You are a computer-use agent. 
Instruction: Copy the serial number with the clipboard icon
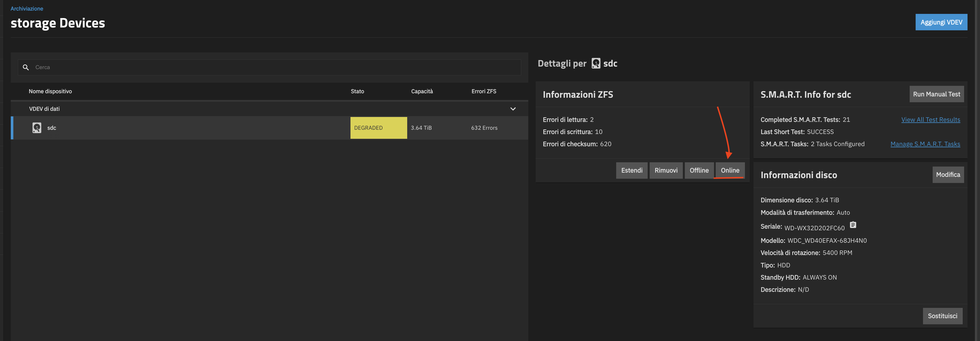[x=853, y=225]
